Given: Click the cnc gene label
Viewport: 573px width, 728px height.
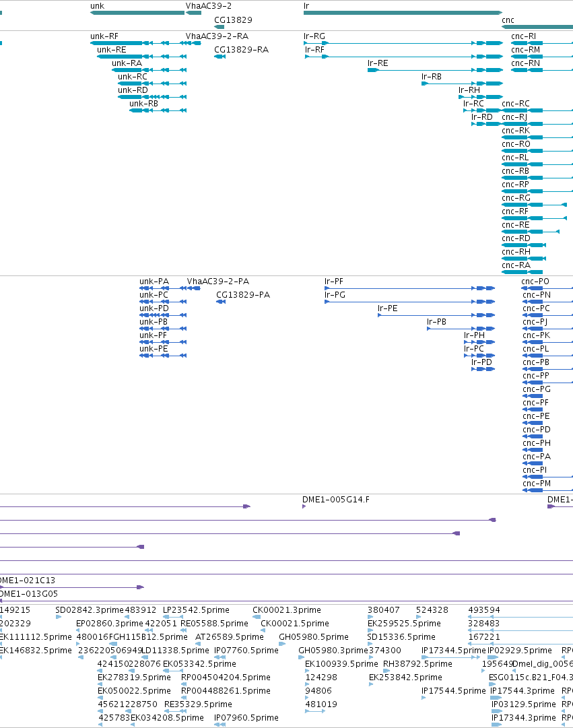Looking at the screenshot, I should (x=508, y=20).
